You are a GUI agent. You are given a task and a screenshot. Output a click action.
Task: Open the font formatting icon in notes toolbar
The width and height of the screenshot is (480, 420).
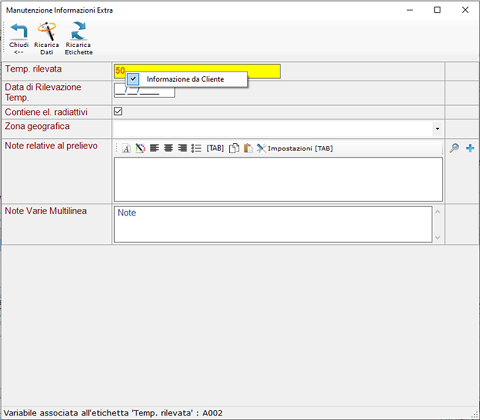(x=126, y=148)
